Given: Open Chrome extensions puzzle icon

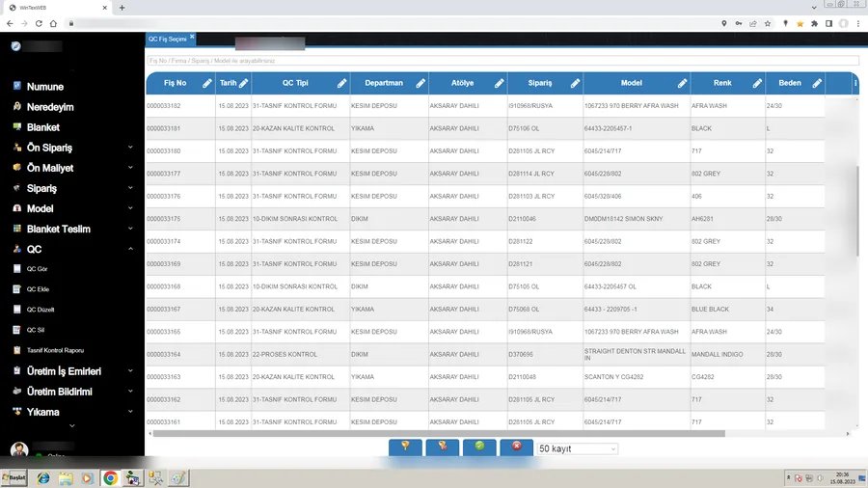Looking at the screenshot, I should [x=814, y=23].
